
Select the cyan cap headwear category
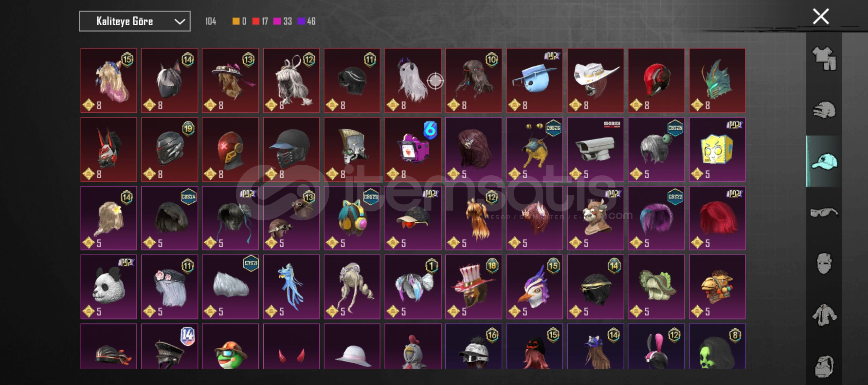(824, 161)
